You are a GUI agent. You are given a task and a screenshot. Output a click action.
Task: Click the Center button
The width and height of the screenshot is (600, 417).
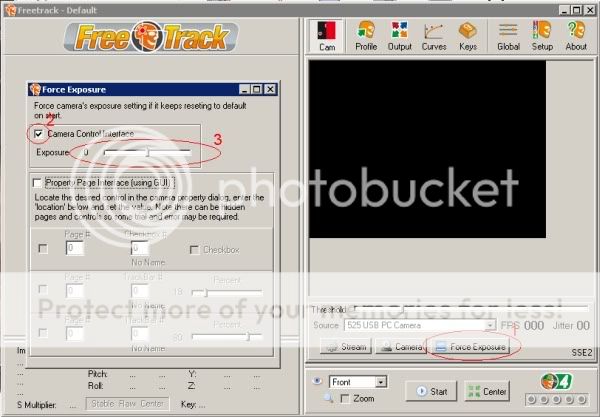[487, 391]
